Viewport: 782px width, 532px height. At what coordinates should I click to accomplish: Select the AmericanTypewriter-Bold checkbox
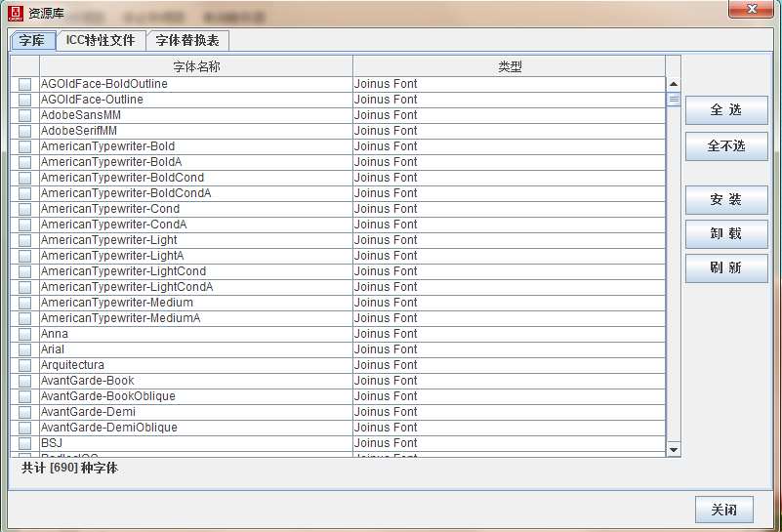tap(25, 146)
